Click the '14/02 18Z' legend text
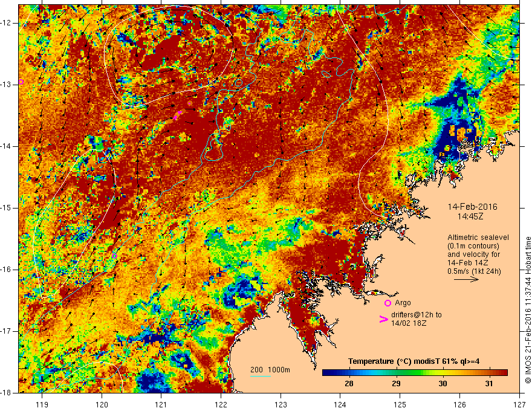 tap(409, 323)
